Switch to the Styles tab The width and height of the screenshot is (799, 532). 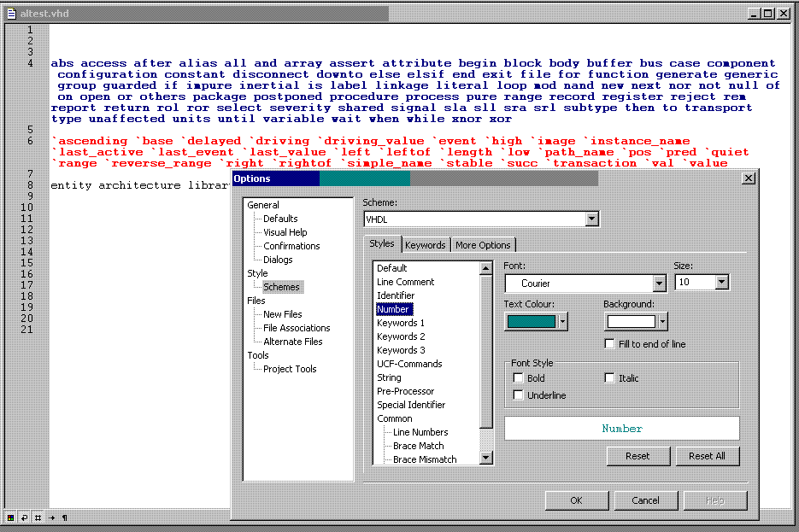tap(382, 243)
